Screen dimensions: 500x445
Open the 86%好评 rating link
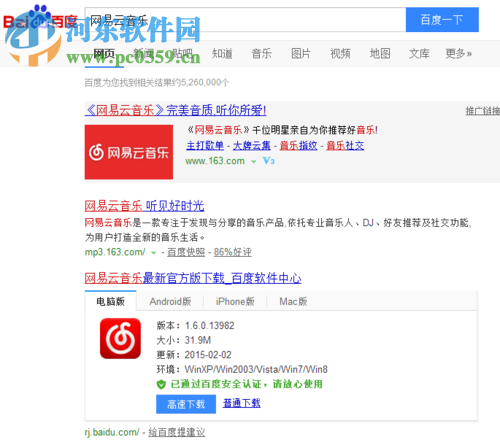(232, 252)
